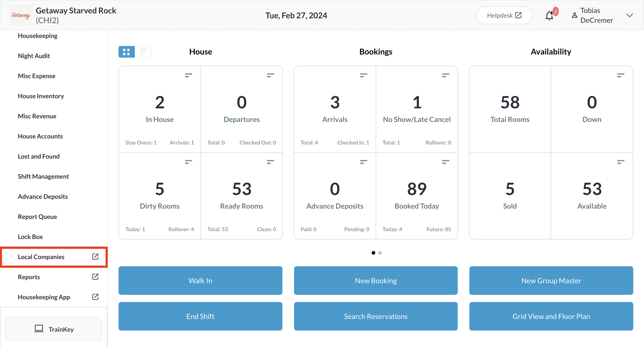Click the Getaway logo in header
Image resolution: width=644 pixels, height=348 pixels.
21,15
